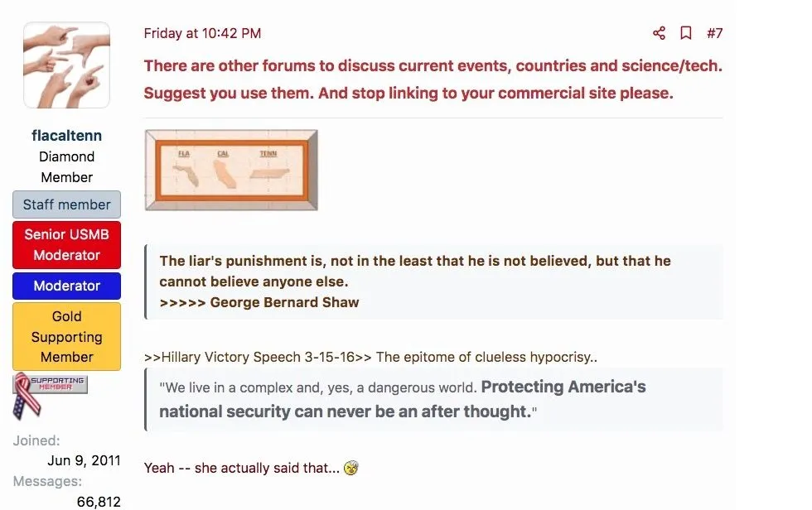
Task: Open post number #7 permalink
Action: click(714, 33)
